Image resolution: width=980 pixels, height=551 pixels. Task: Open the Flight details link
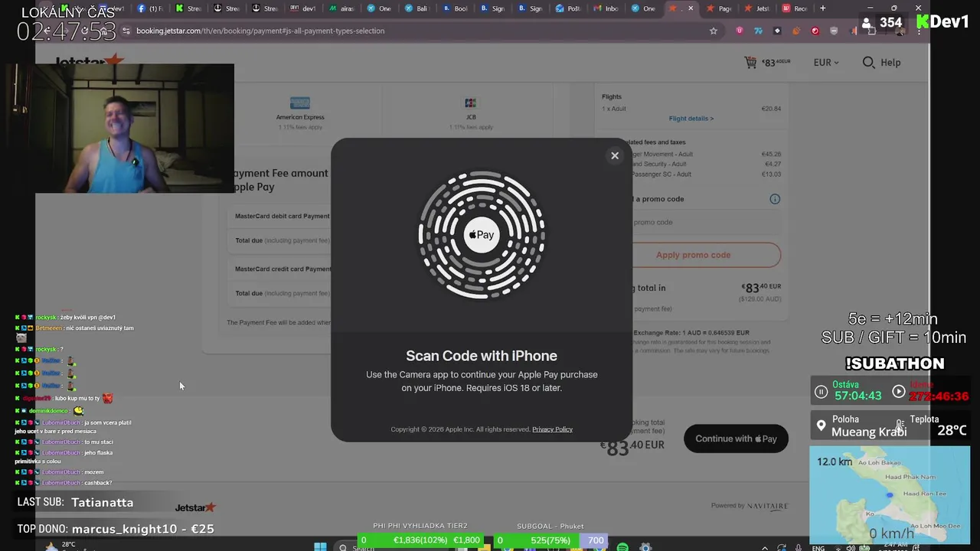tap(691, 119)
